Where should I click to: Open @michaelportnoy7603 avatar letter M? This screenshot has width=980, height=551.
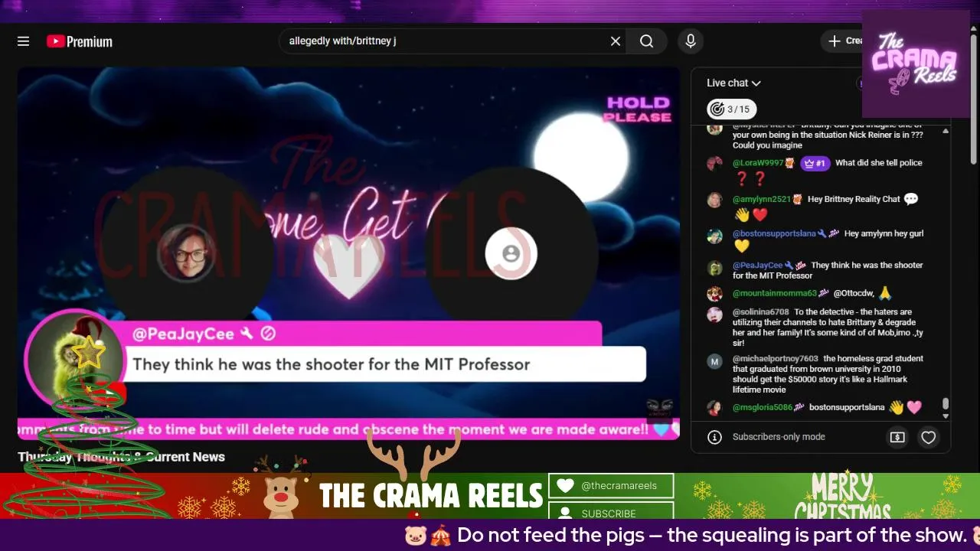[714, 361]
